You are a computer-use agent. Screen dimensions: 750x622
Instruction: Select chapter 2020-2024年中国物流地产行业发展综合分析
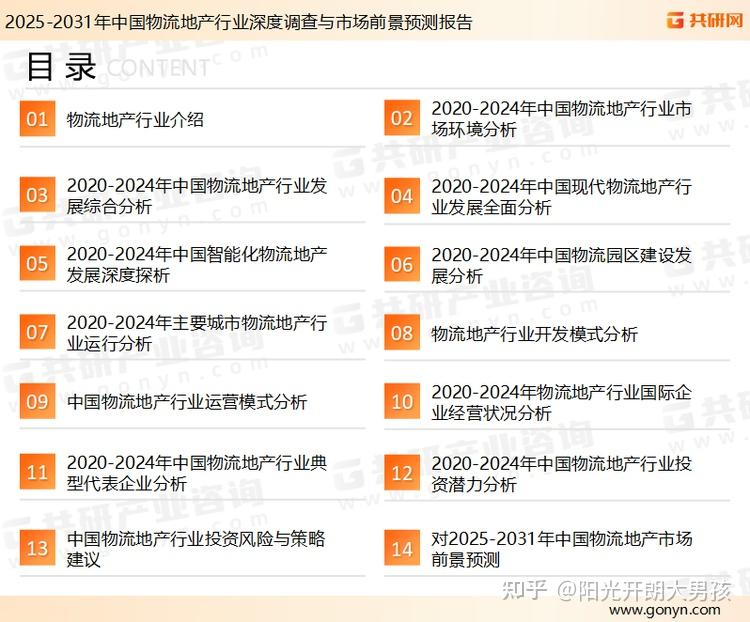[197, 196]
